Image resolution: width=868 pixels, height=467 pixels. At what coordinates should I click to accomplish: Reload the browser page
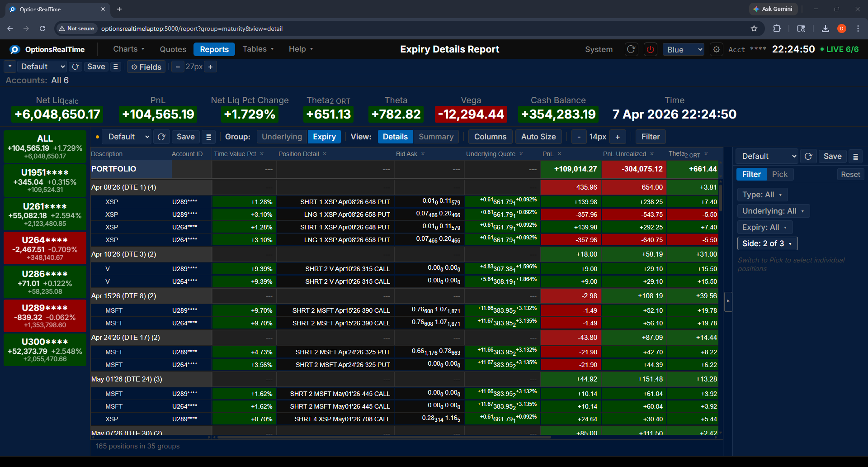point(42,29)
